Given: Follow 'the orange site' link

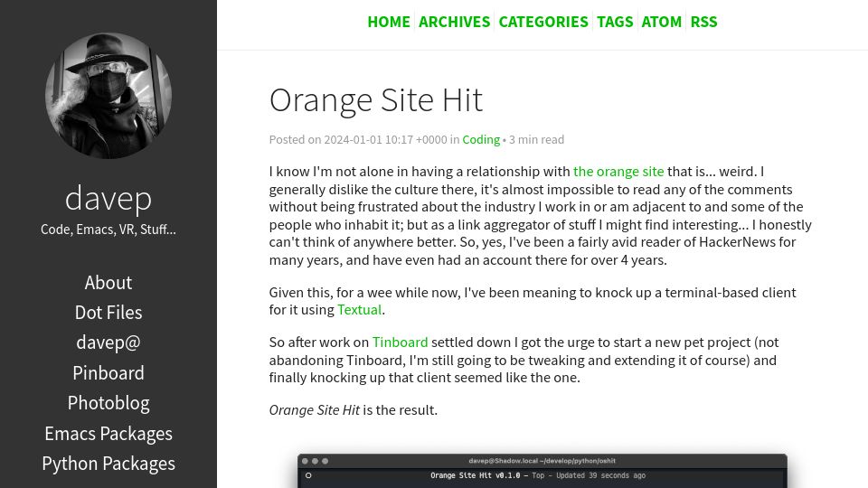Looking at the screenshot, I should (618, 172).
